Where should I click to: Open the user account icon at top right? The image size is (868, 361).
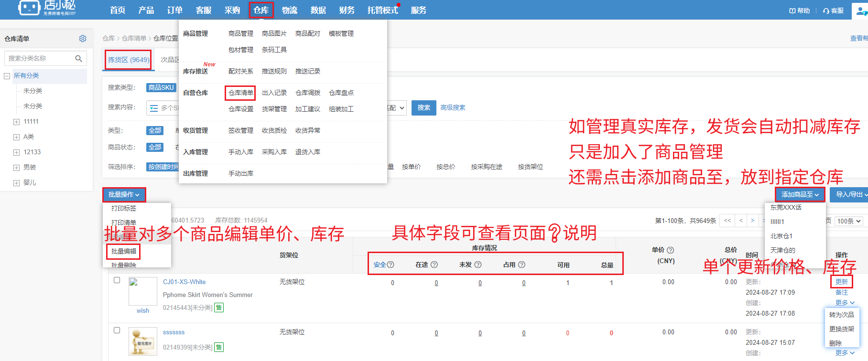(x=861, y=11)
